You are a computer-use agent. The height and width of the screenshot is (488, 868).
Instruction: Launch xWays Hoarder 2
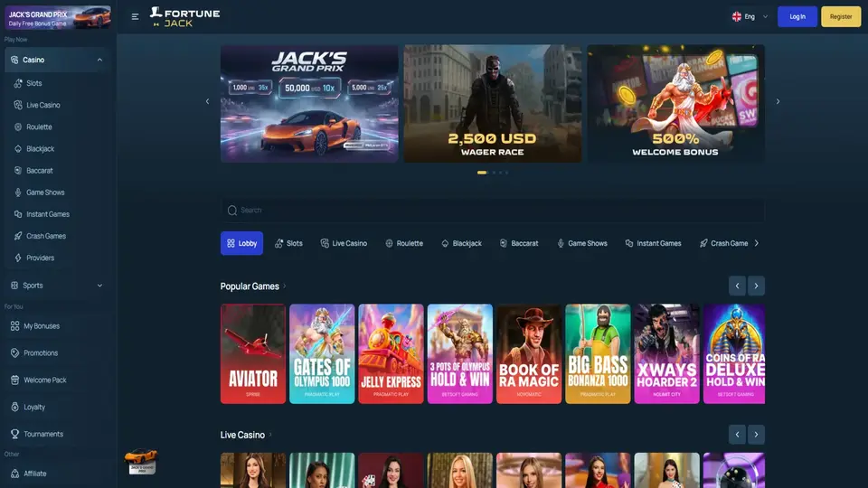tap(666, 353)
